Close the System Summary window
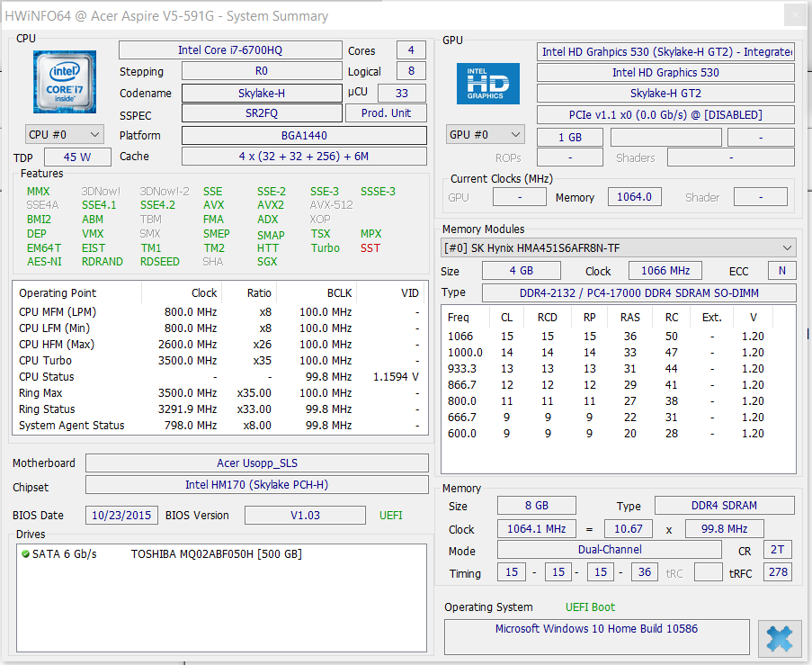This screenshot has height=665, width=812. coord(795,15)
